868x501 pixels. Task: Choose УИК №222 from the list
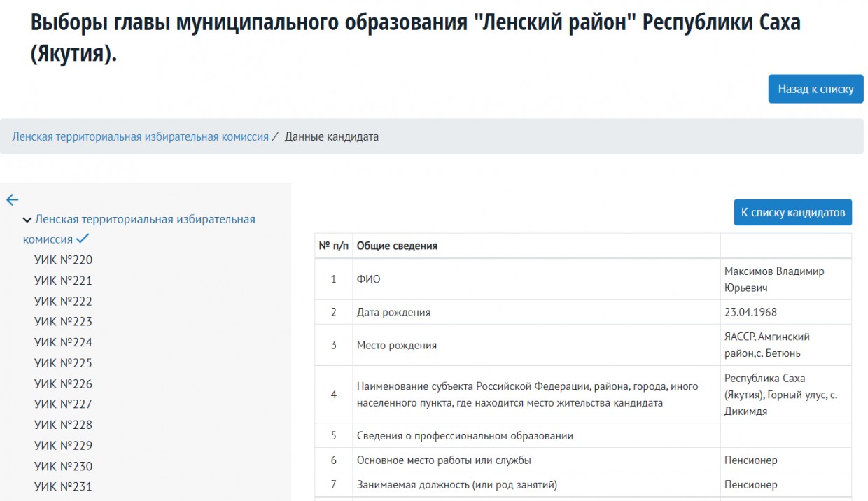pyautogui.click(x=63, y=302)
